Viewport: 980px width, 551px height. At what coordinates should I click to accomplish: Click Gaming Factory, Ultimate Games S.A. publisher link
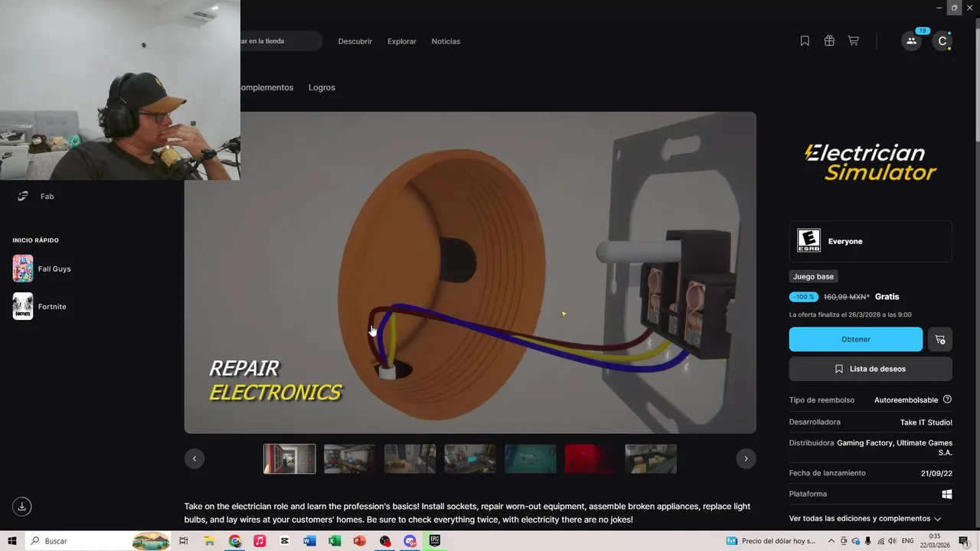[x=894, y=448]
